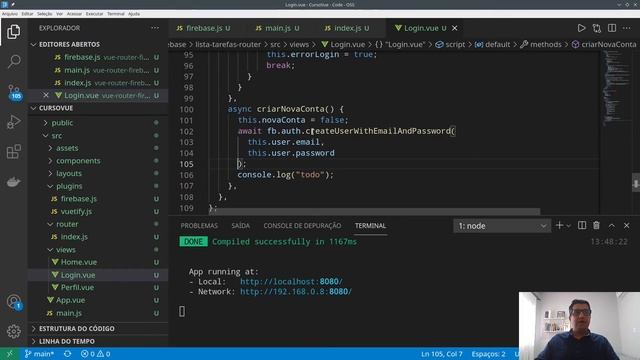Click the main* branch in status bar
Image resolution: width=640 pixels, height=360 pixels.
[x=39, y=354]
